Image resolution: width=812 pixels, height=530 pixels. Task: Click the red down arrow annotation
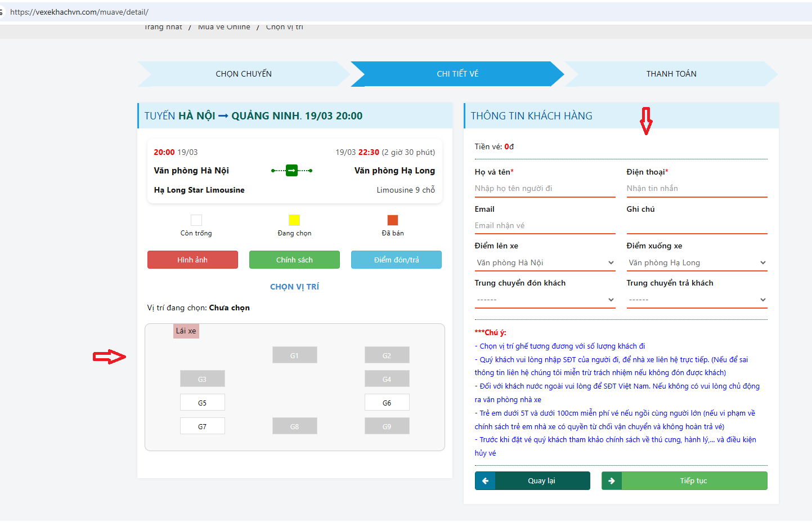646,121
